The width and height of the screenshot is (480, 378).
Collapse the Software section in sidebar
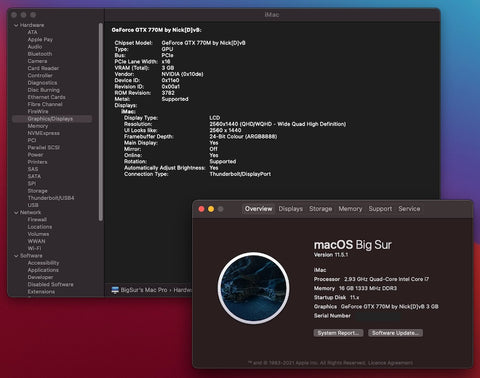[x=16, y=256]
